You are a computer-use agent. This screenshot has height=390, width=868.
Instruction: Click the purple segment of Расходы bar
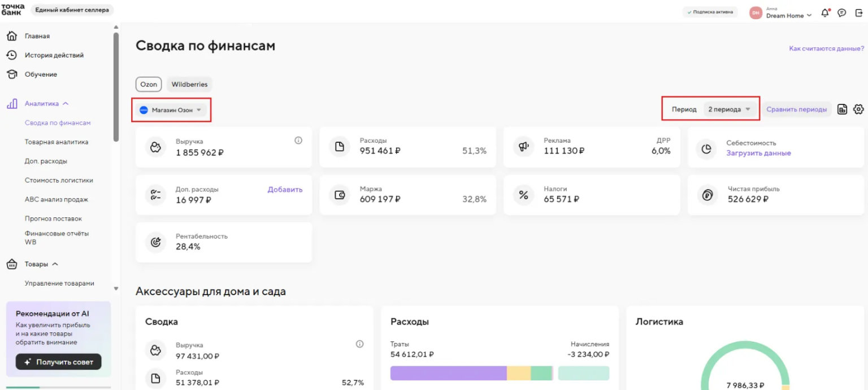coord(448,373)
